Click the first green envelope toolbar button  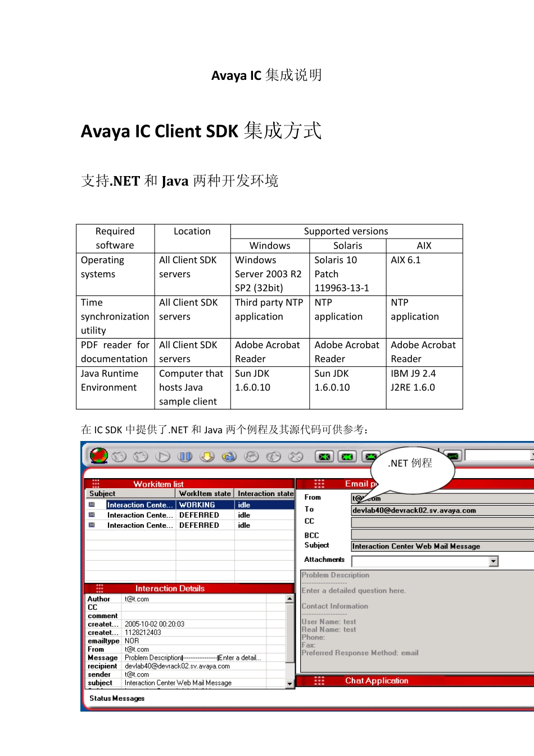pos(324,456)
